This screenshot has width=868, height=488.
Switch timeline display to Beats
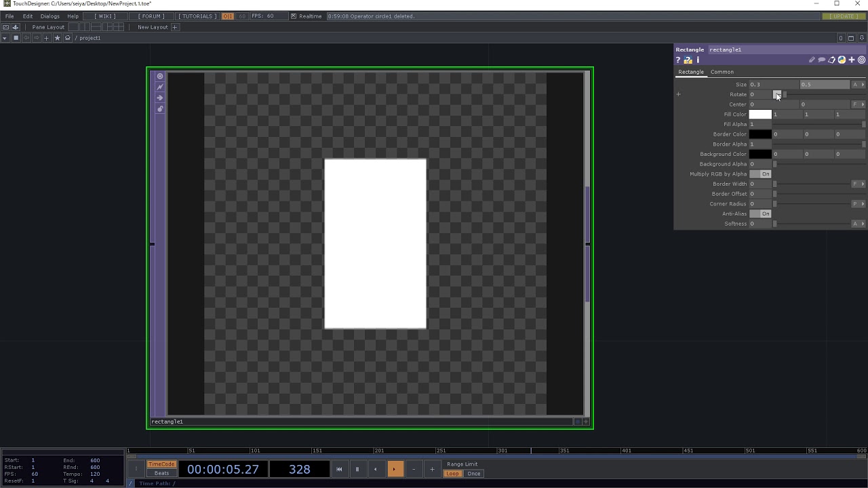tap(161, 474)
